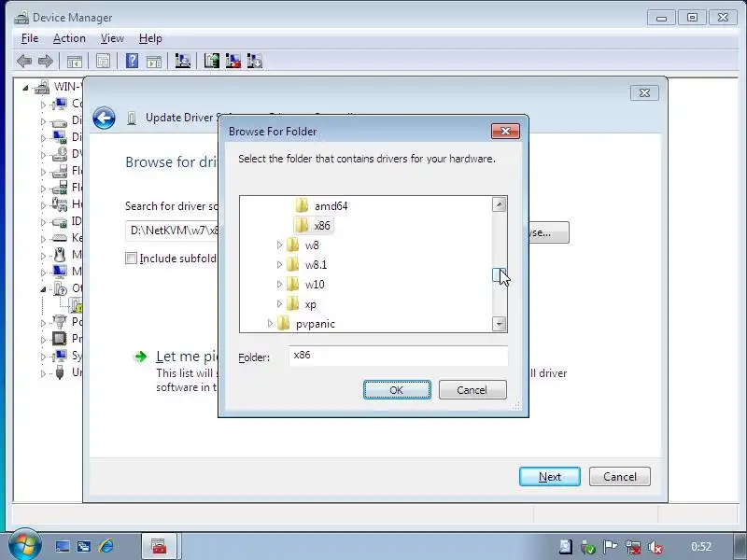The height and width of the screenshot is (560, 747).
Task: Click the blue question mark Help icon
Action: (132, 61)
